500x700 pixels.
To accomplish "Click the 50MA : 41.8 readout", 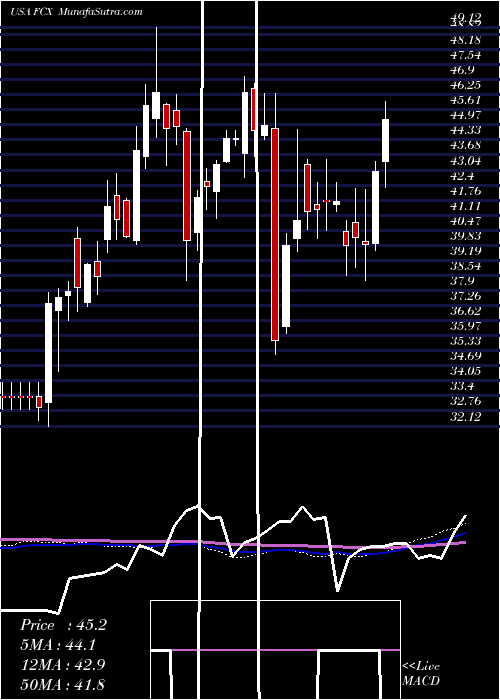I will pyautogui.click(x=63, y=684).
